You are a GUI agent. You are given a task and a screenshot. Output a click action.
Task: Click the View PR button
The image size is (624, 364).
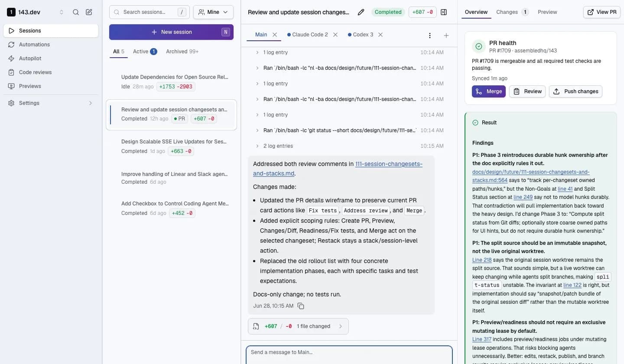click(x=602, y=12)
